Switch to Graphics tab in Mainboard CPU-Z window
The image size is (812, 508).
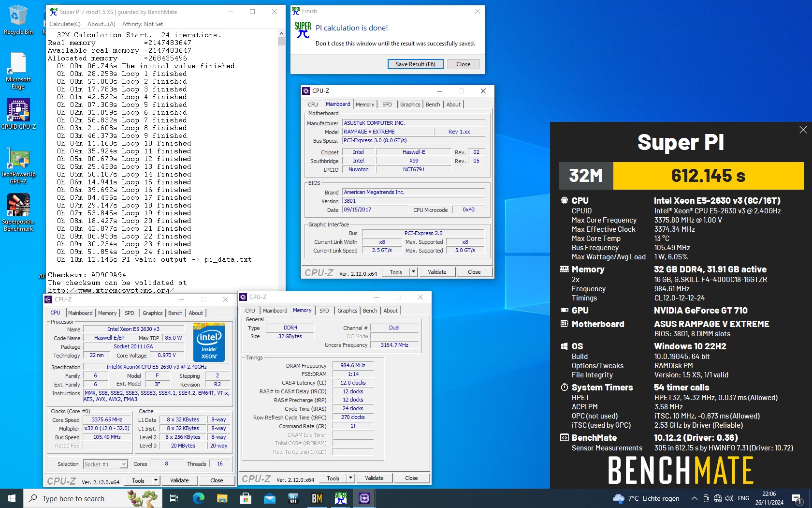(x=410, y=105)
